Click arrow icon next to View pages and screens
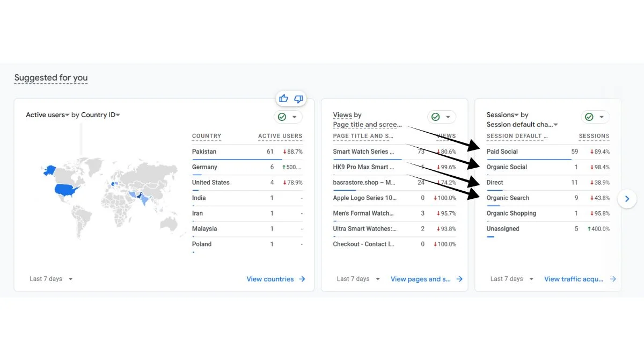The height and width of the screenshot is (360, 644). [459, 279]
